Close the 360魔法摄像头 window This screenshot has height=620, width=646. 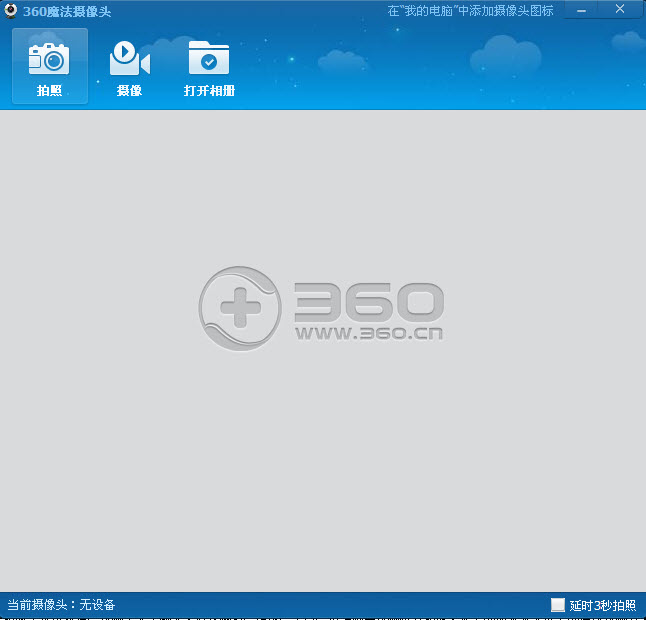click(x=620, y=9)
